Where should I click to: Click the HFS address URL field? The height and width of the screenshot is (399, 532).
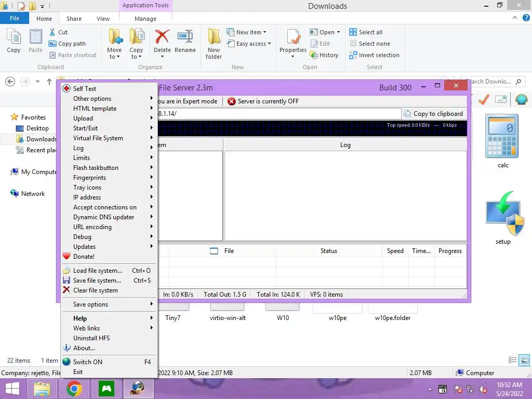(279, 114)
